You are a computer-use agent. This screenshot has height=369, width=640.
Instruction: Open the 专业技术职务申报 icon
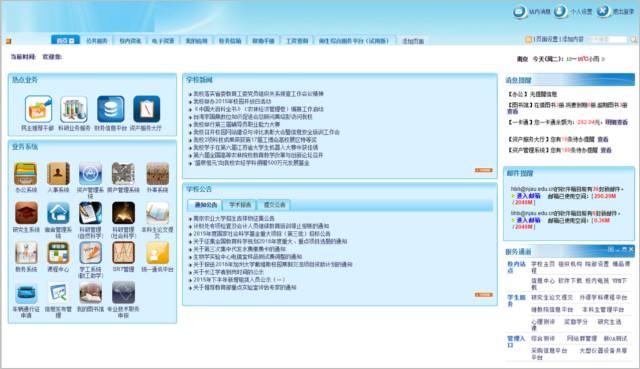[x=123, y=292]
